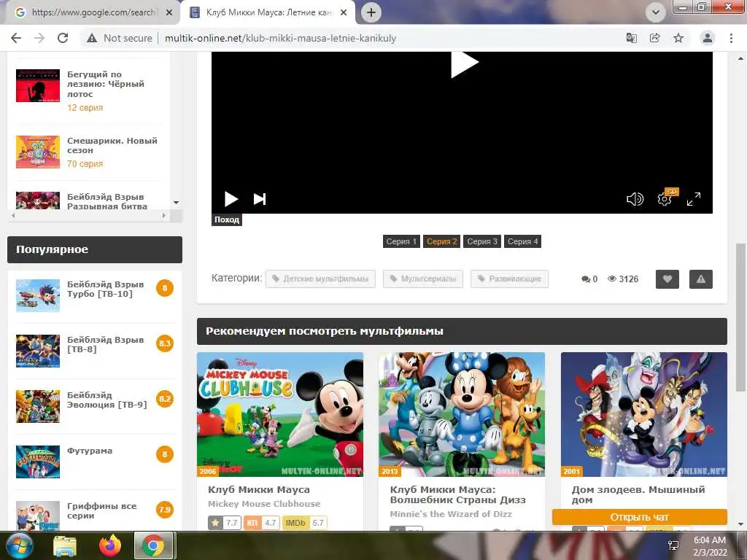This screenshot has width=747, height=560.
Task: Click Chrome taskbar icon
Action: (153, 545)
